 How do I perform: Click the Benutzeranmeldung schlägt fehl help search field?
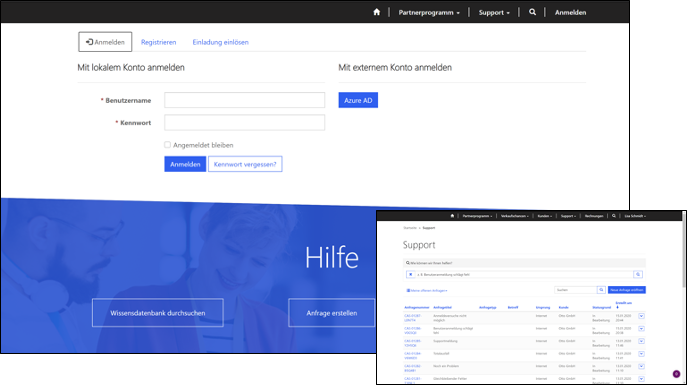pyautogui.click(x=524, y=275)
